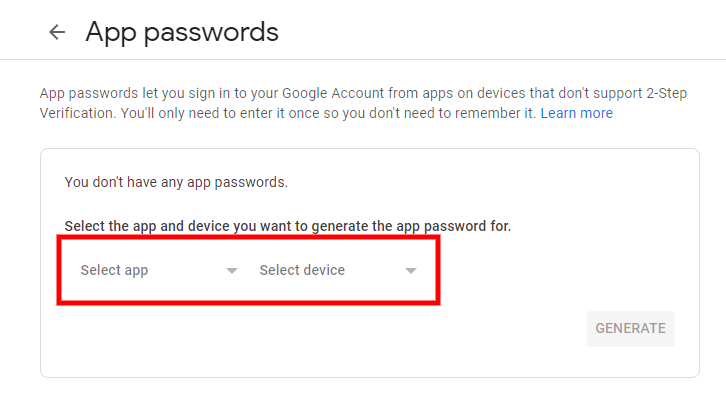Click the GENERATE button
726x399 pixels.
[631, 329]
